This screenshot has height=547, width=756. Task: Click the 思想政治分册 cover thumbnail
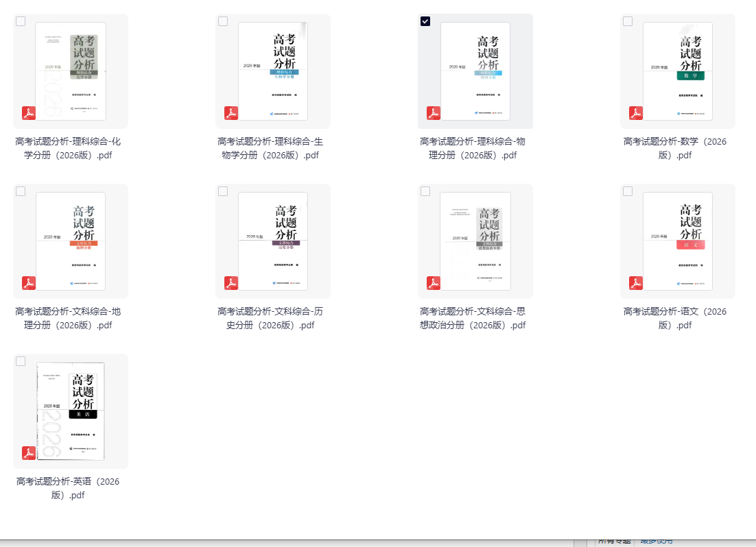point(475,241)
